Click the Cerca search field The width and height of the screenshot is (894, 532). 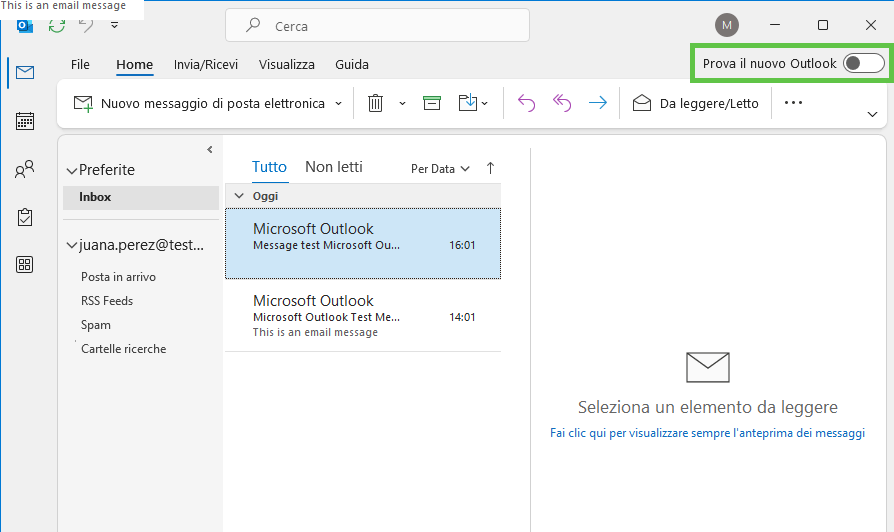pyautogui.click(x=377, y=26)
